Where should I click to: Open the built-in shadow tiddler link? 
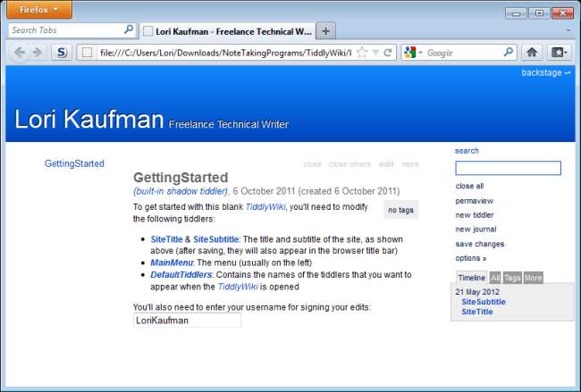pos(181,191)
